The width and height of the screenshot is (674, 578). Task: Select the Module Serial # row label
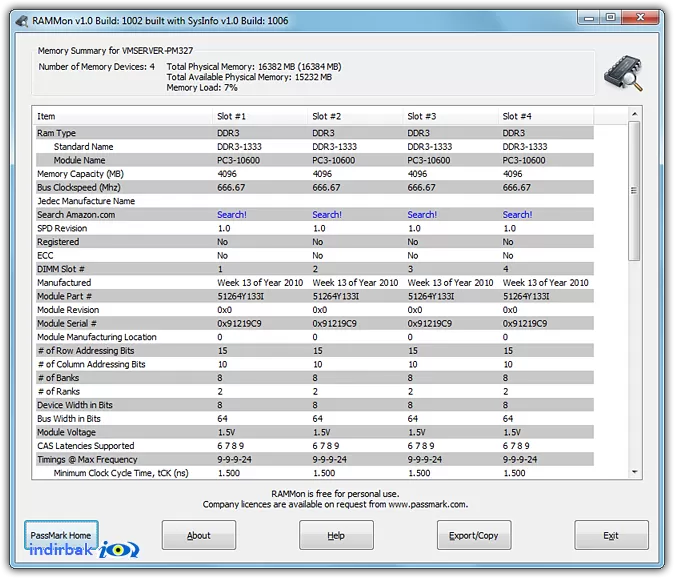67,323
